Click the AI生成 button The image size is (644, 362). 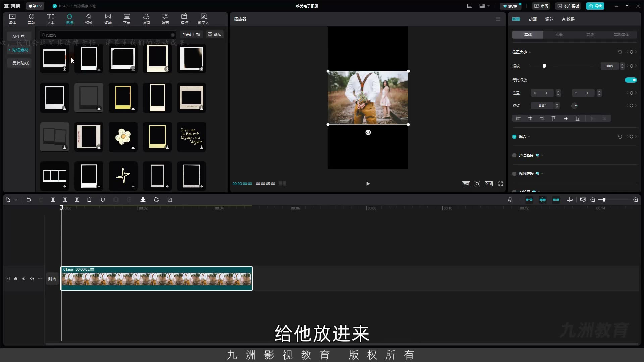pyautogui.click(x=18, y=36)
